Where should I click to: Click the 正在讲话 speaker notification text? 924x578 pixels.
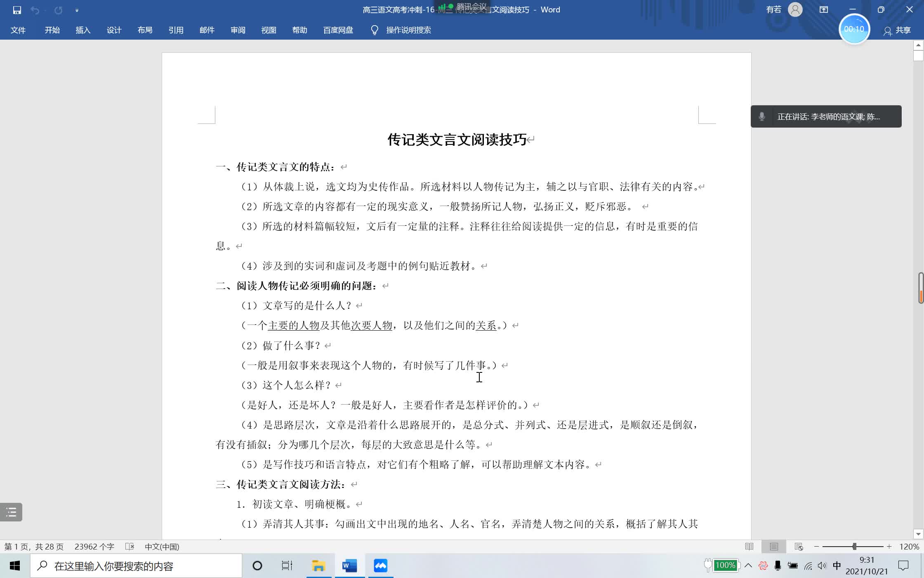(x=828, y=117)
